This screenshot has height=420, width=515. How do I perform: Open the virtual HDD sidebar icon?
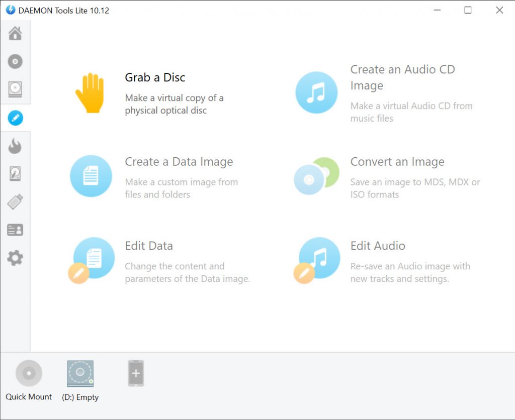[15, 174]
